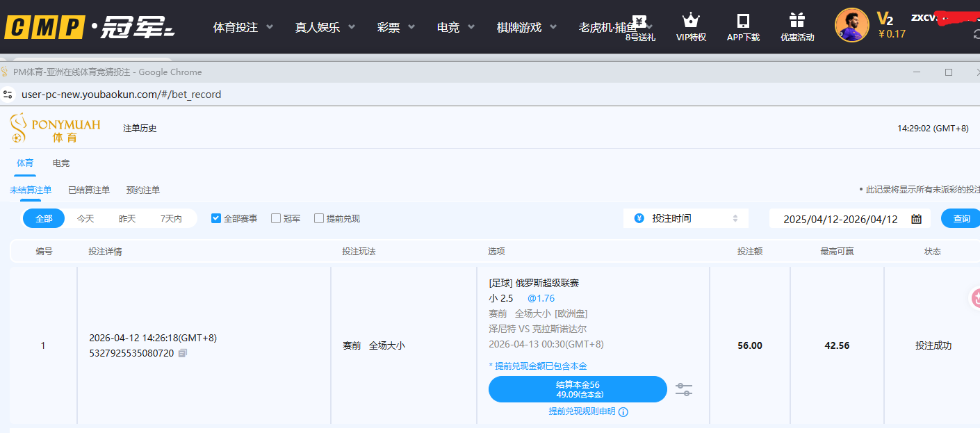Click the user avatar picture
980x433 pixels.
tap(851, 26)
